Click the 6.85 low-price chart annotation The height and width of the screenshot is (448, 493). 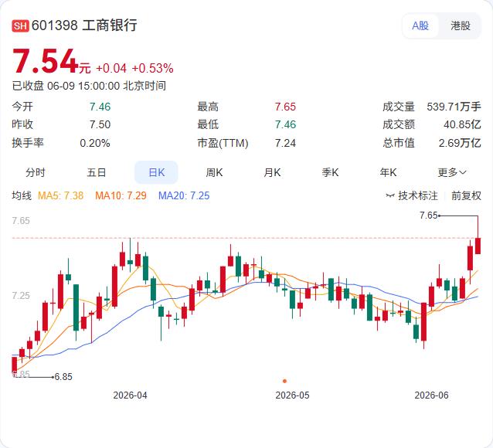pyautogui.click(x=63, y=376)
